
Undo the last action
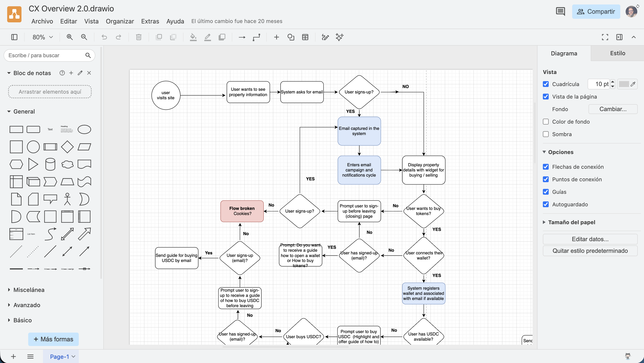tap(104, 37)
